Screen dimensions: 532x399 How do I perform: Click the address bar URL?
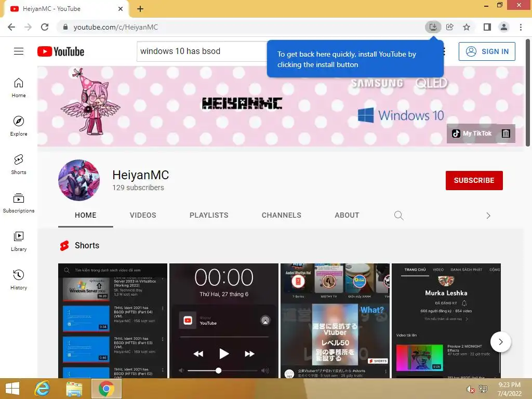pos(116,27)
